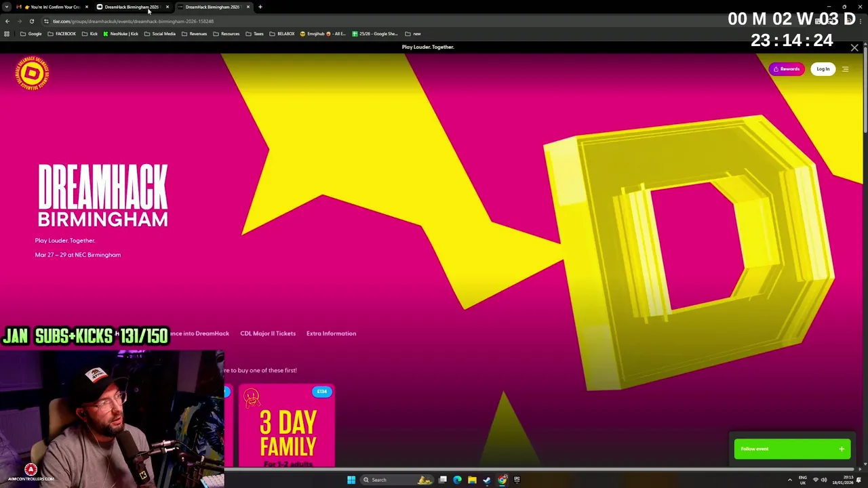The height and width of the screenshot is (488, 868).
Task: Open the Social Media bookmarks folder
Action: (160, 34)
